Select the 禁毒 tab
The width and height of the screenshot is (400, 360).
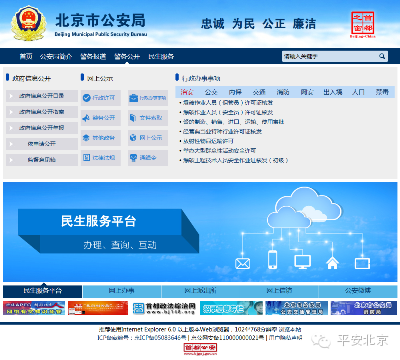[382, 92]
